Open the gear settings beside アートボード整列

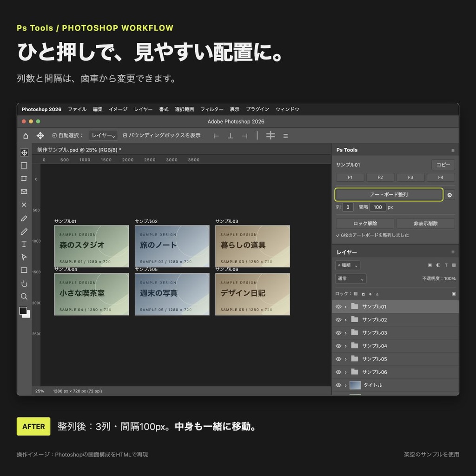(450, 195)
